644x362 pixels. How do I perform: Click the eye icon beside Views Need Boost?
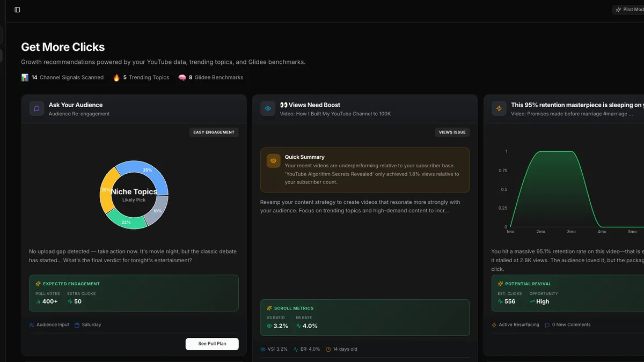point(268,108)
